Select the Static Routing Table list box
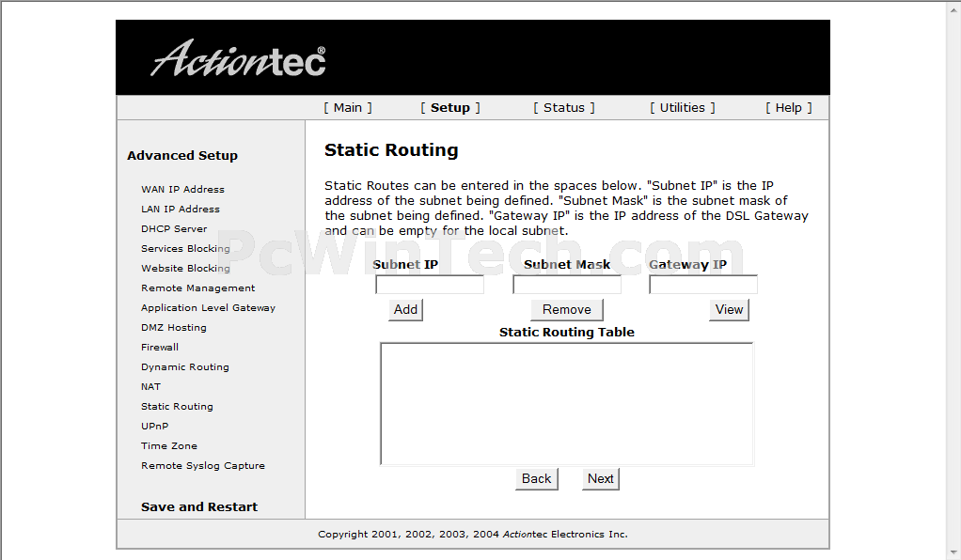 tap(567, 404)
